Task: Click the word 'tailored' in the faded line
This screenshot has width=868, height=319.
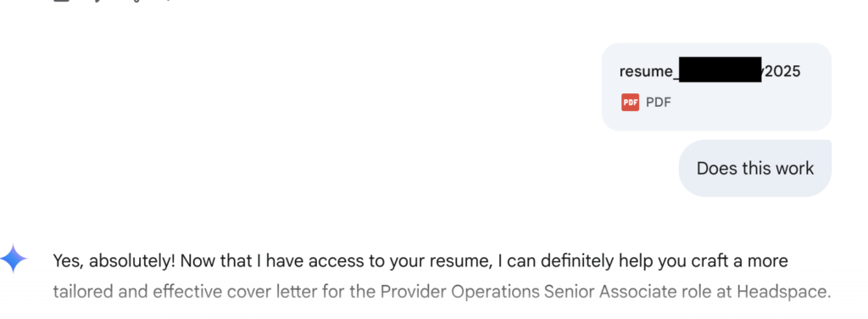Action: [84, 291]
